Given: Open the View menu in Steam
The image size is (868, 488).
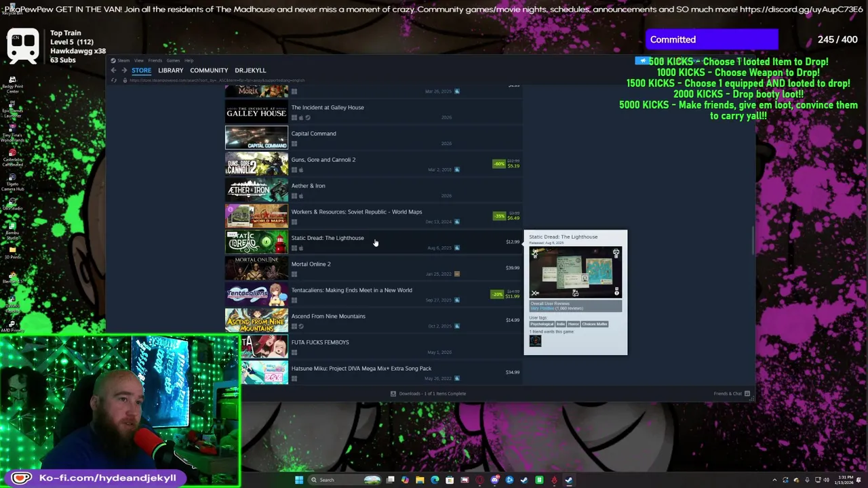Looking at the screenshot, I should point(139,60).
